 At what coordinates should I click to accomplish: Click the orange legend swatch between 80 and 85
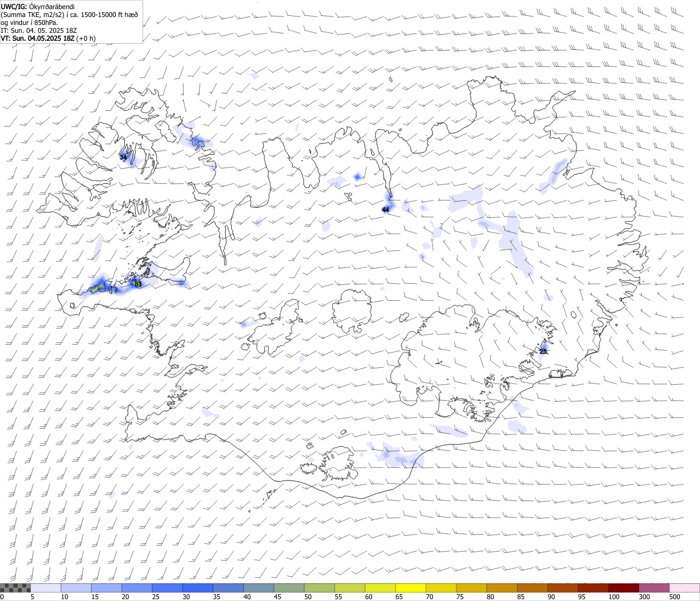[x=502, y=588]
